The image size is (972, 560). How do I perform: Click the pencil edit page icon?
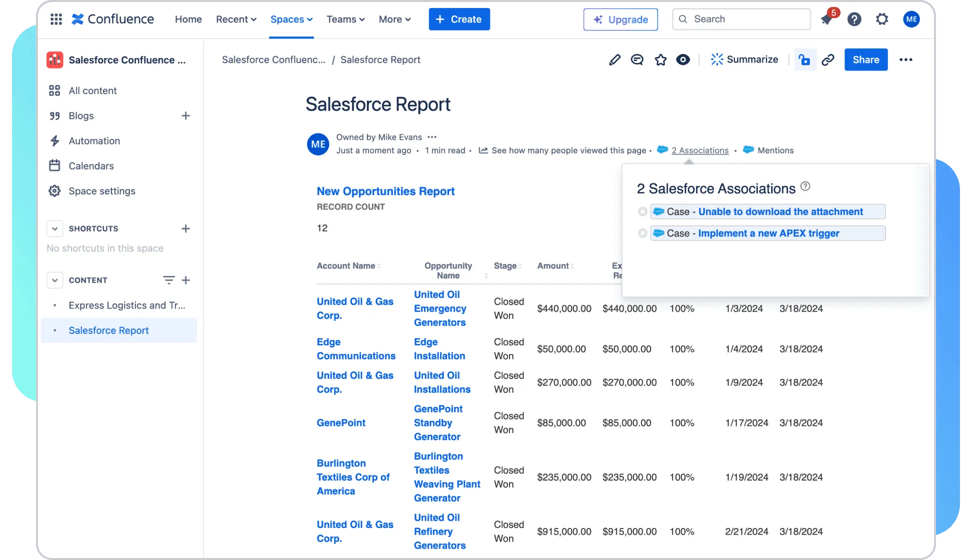coord(614,60)
